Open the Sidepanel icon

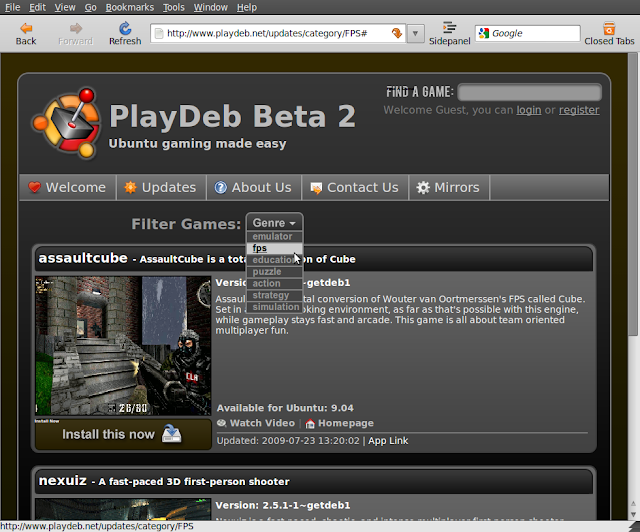pyautogui.click(x=449, y=27)
